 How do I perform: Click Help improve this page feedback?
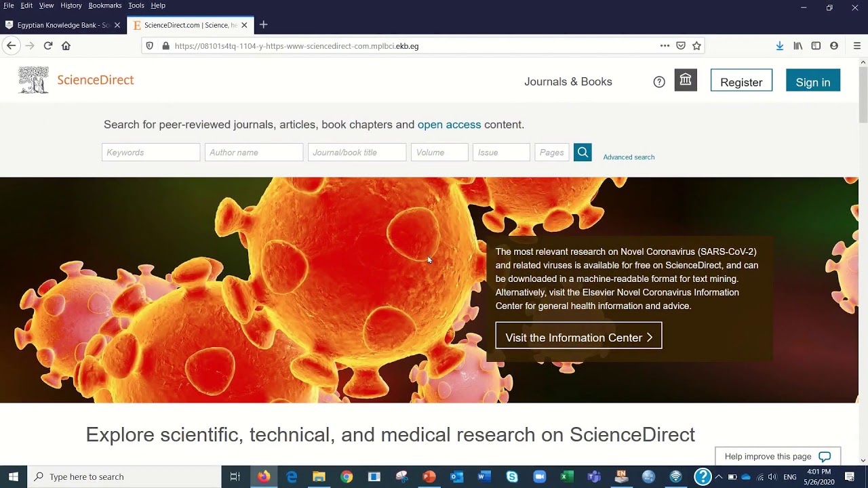[x=778, y=456]
